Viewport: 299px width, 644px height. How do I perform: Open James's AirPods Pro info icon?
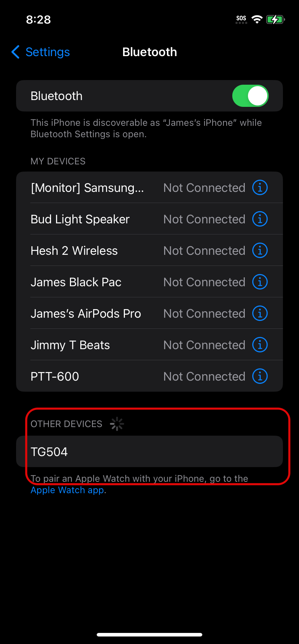pyautogui.click(x=260, y=313)
